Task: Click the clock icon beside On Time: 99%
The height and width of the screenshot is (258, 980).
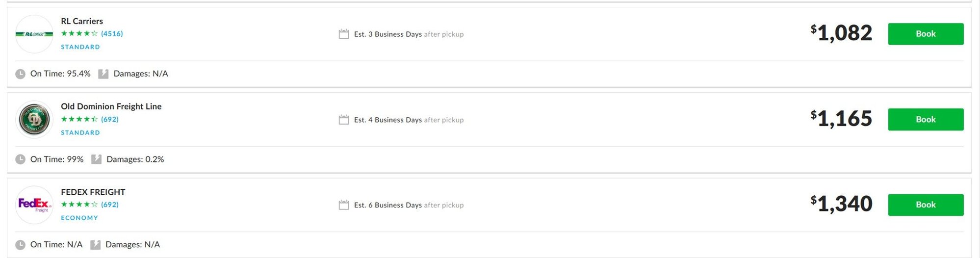Action: [20, 159]
